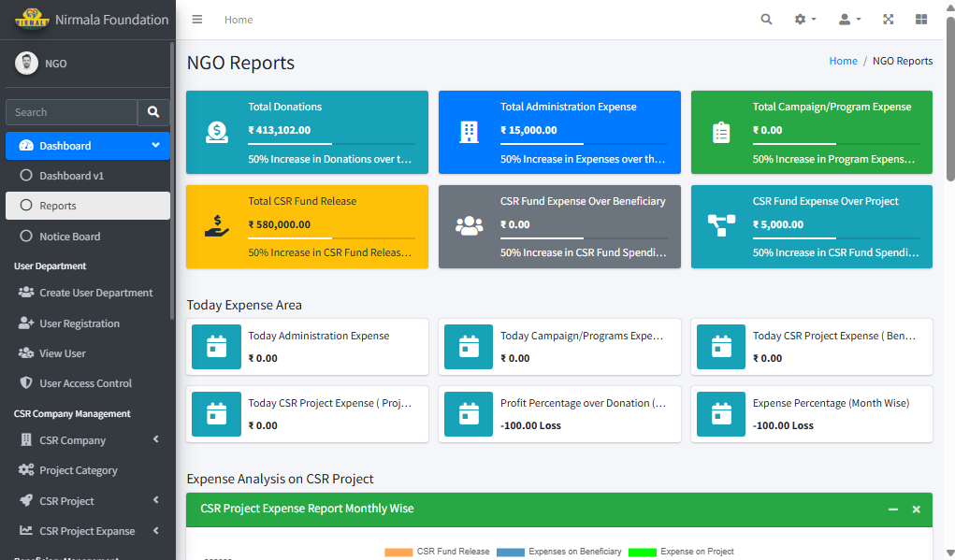Click the Total Administration Expense building icon
Screen dimensions: 955x560
click(x=469, y=132)
